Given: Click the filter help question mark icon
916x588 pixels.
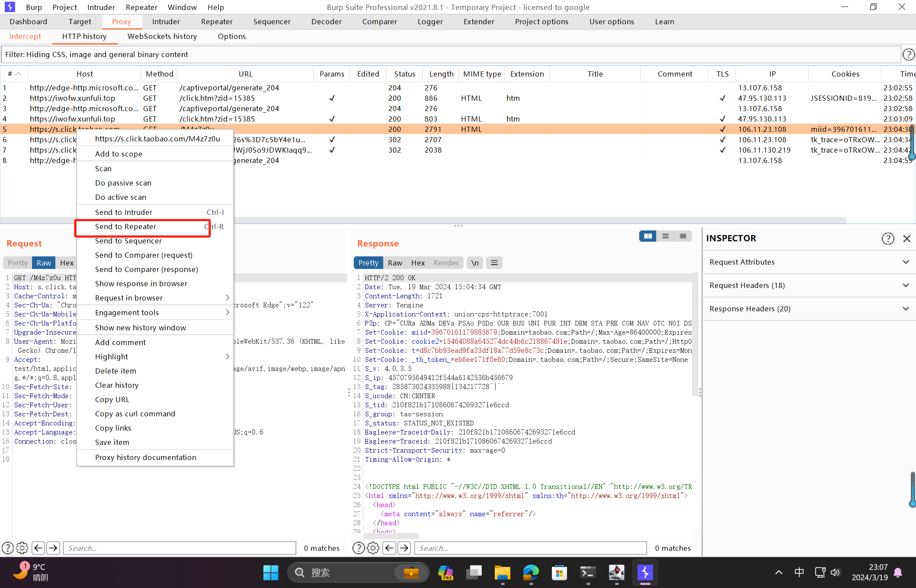Looking at the screenshot, I should coord(908,54).
